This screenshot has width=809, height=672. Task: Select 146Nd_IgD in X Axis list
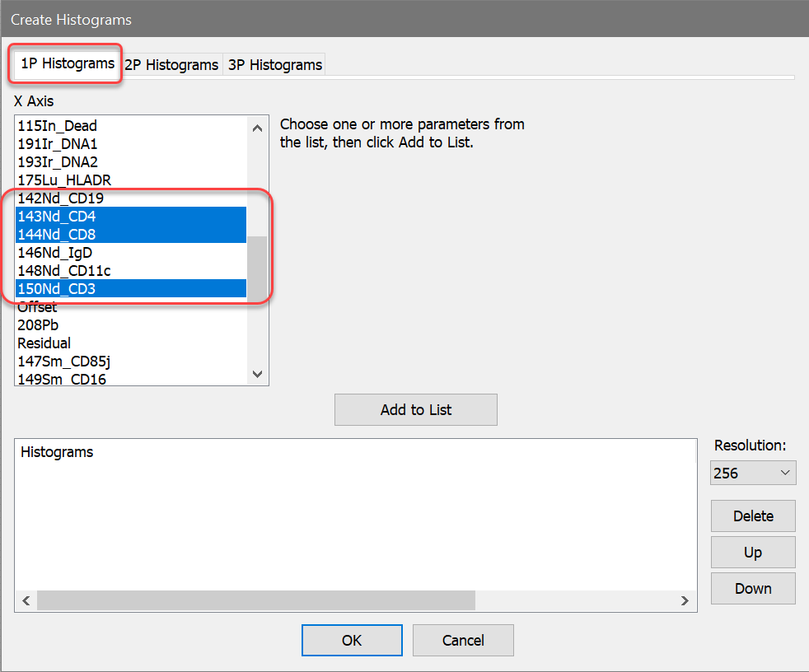point(55,253)
